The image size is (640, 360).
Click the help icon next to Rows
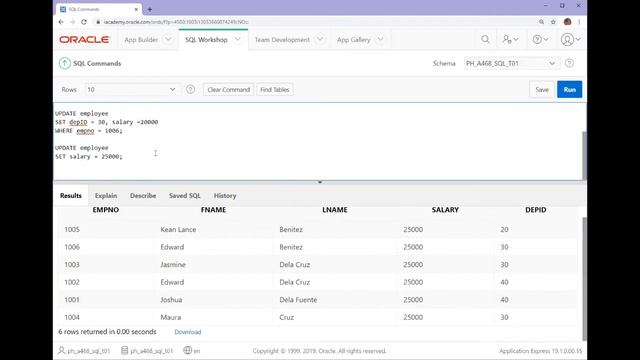point(190,89)
